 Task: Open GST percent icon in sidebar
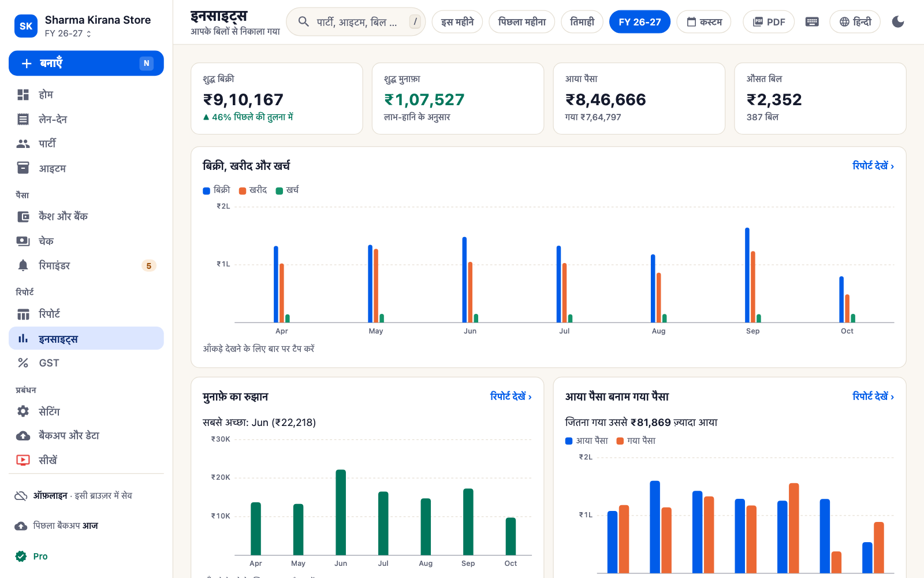coord(23,363)
